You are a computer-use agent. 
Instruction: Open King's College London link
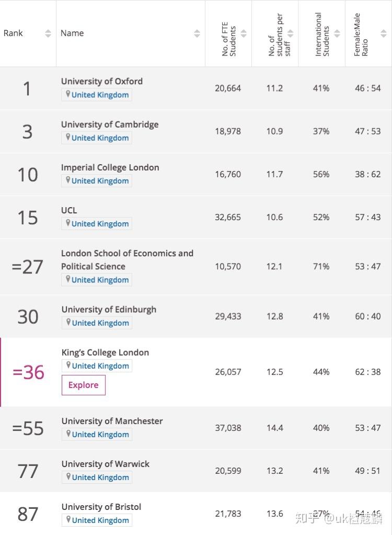point(105,352)
